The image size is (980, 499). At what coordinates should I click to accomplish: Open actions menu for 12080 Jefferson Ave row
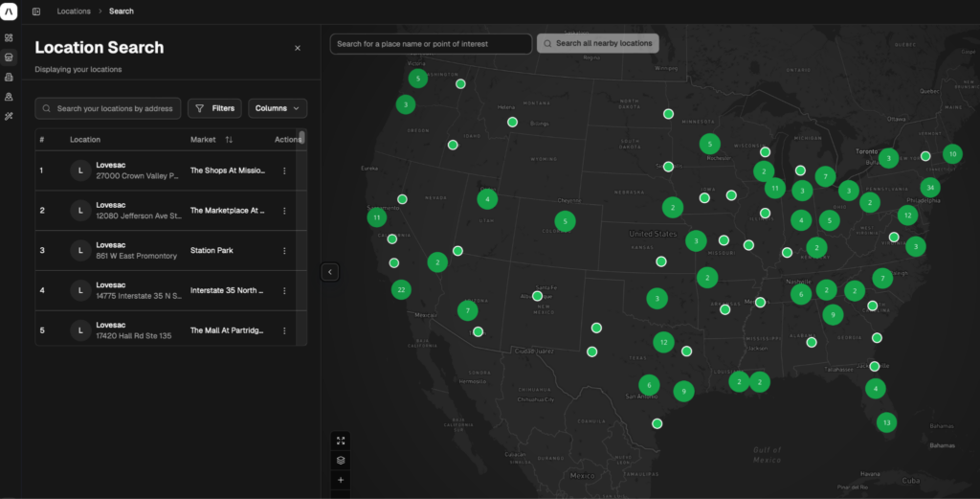coord(284,211)
